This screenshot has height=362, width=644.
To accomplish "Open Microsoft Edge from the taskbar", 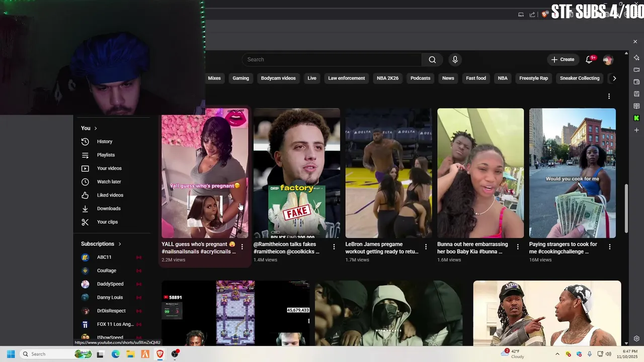I will [x=115, y=354].
